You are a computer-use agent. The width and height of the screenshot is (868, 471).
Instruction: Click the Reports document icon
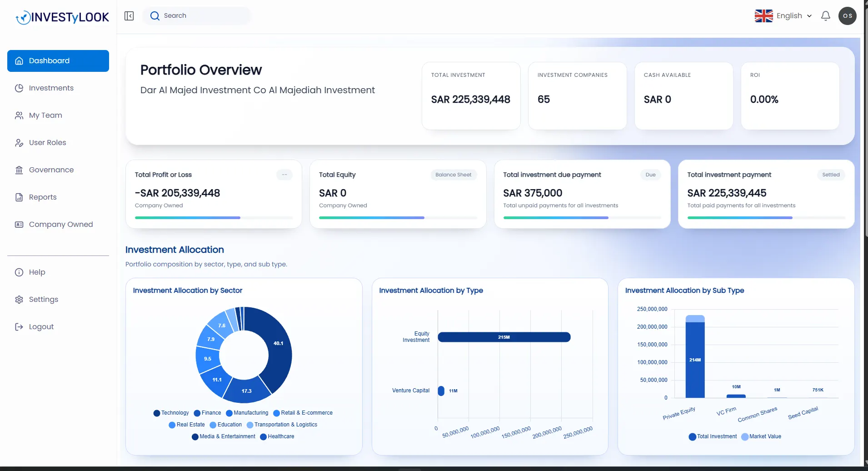[19, 197]
